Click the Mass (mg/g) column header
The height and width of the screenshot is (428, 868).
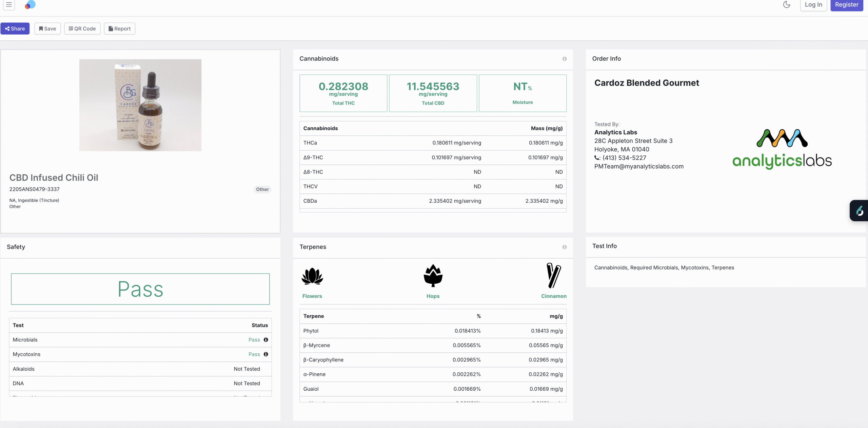547,128
